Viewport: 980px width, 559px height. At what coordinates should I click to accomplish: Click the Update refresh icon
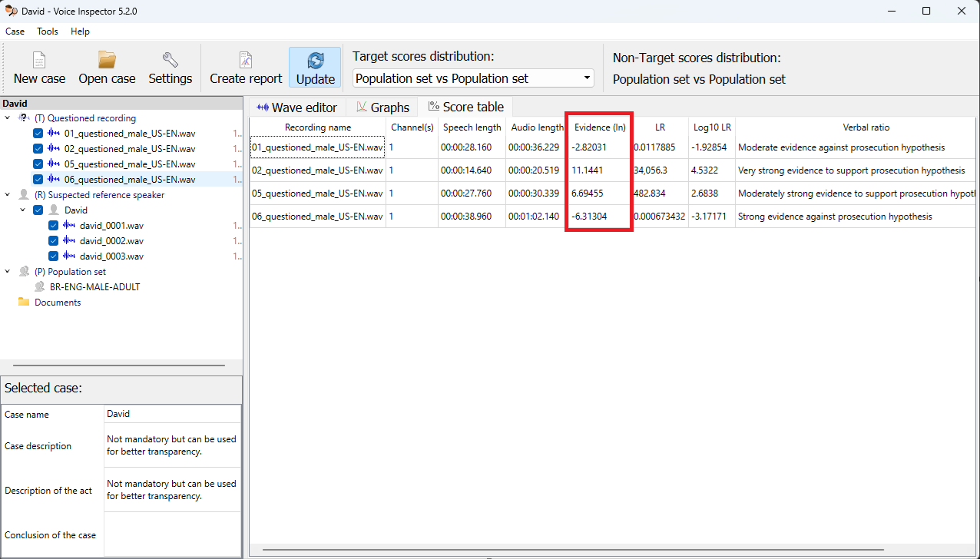pos(315,61)
